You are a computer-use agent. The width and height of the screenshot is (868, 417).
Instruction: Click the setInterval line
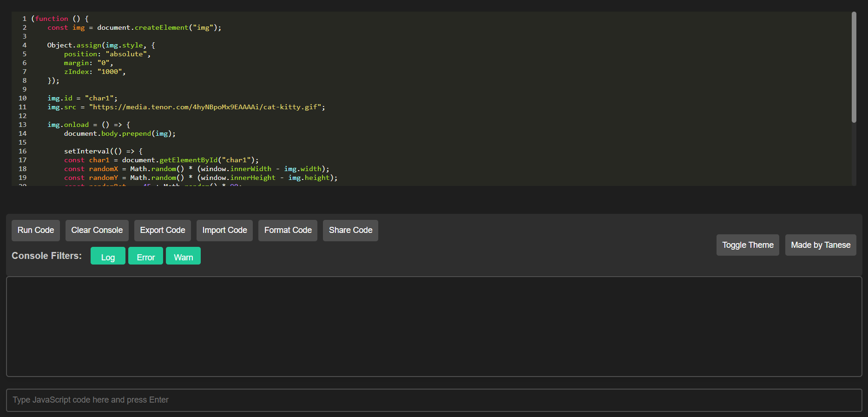[x=103, y=151]
